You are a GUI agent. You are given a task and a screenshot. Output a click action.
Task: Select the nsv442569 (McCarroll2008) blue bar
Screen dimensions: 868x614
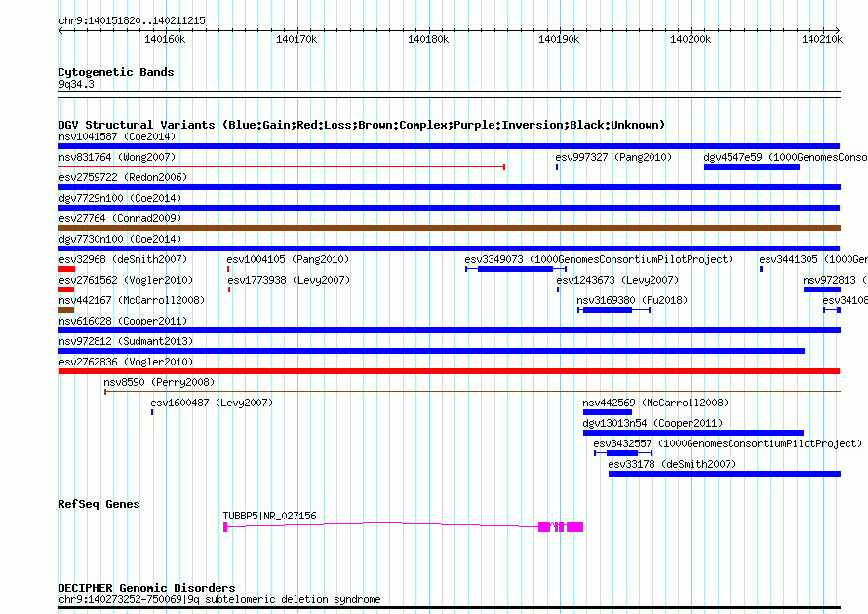(x=608, y=412)
